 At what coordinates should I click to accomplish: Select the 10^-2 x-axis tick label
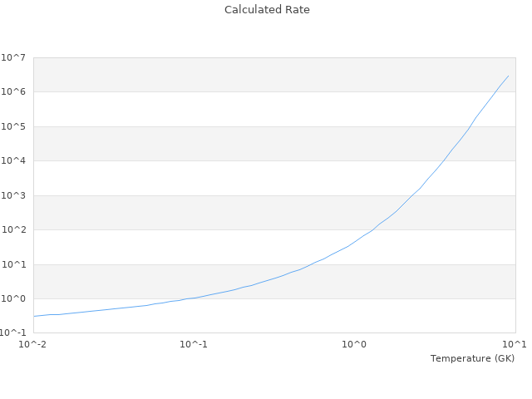point(33,344)
